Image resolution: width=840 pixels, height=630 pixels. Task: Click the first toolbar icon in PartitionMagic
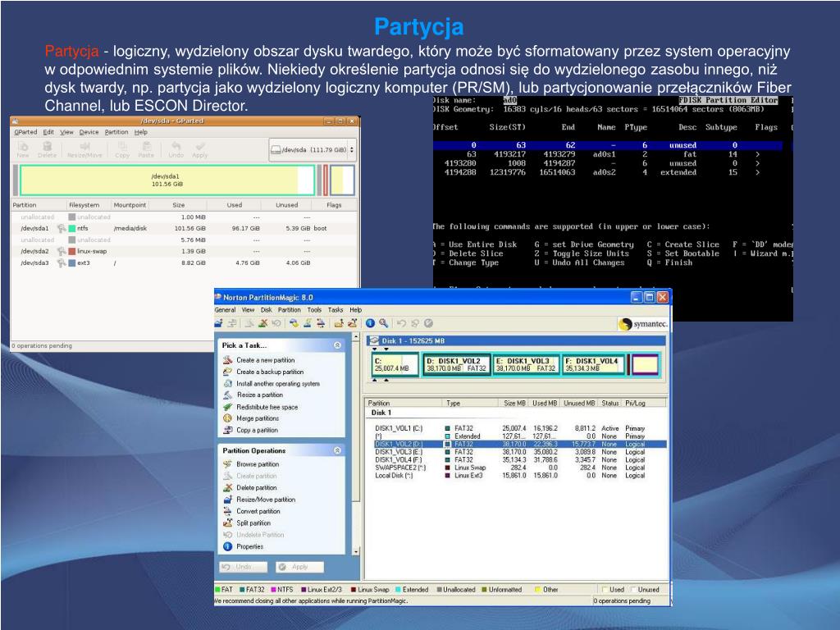218,323
